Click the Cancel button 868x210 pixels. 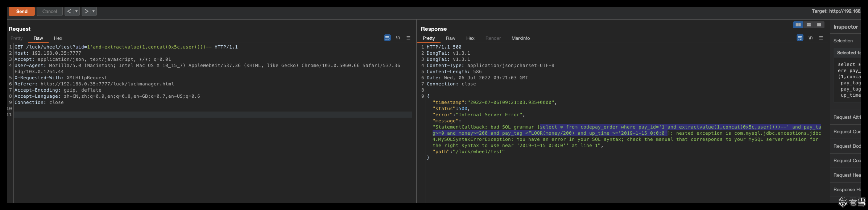[49, 11]
